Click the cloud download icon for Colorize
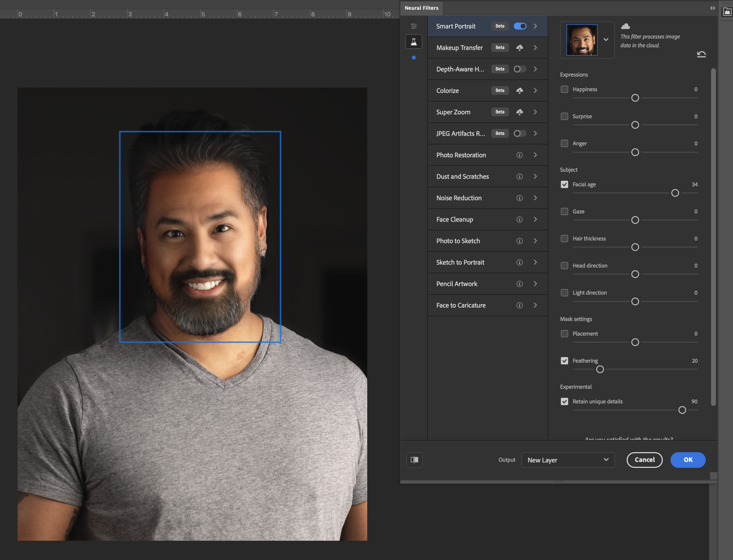 520,90
